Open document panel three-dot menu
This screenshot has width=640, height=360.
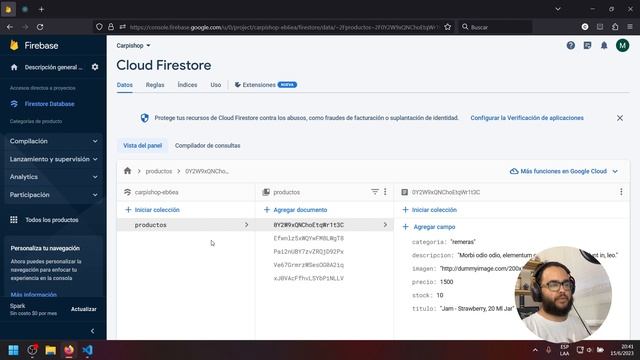point(621,192)
